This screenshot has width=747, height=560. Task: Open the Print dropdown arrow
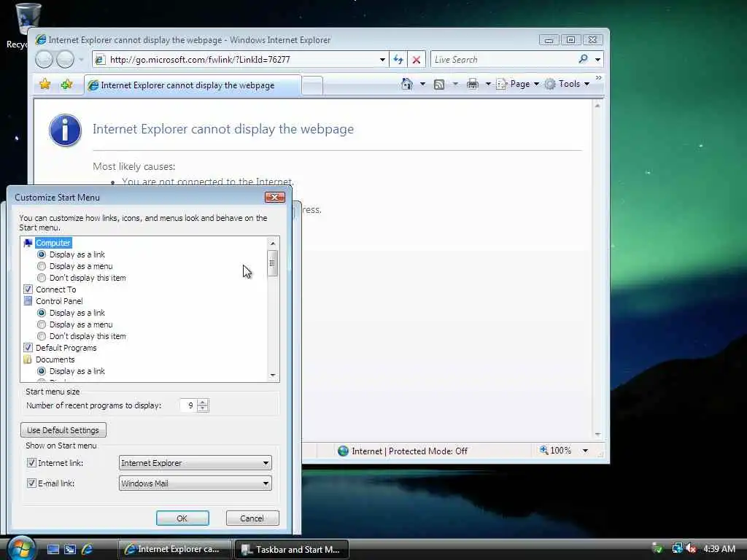pyautogui.click(x=488, y=85)
